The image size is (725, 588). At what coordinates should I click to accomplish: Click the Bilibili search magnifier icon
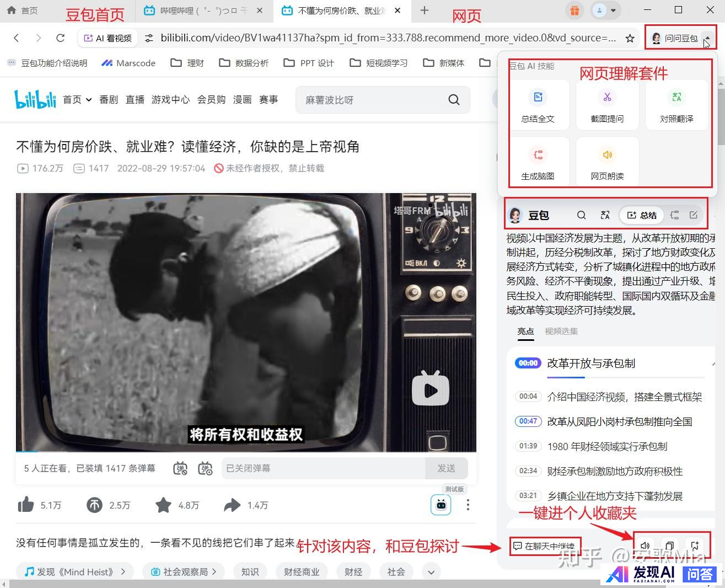454,100
